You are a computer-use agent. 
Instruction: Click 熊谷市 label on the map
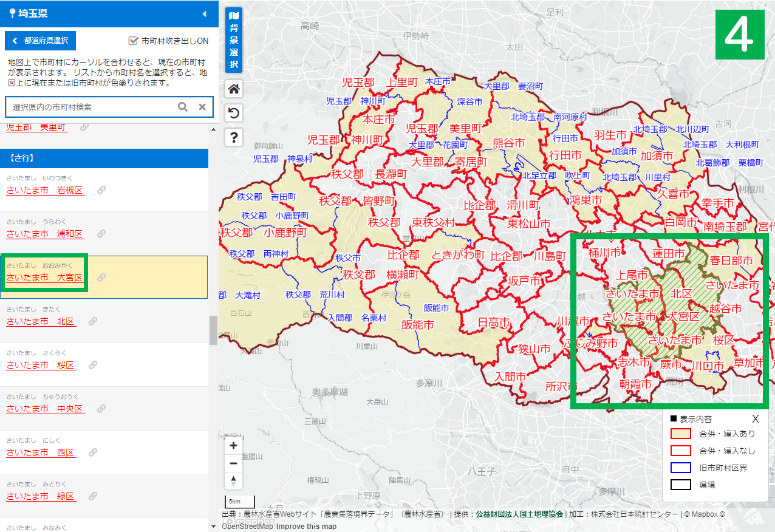[x=508, y=143]
